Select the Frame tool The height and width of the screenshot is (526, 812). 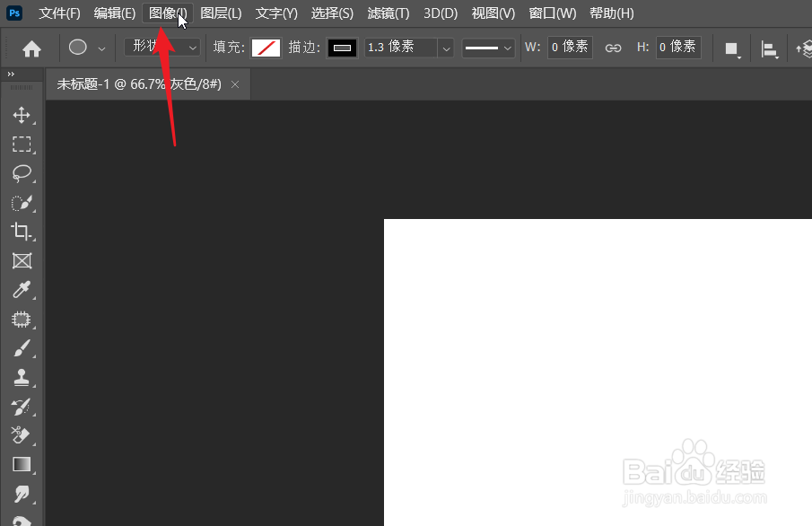point(22,260)
